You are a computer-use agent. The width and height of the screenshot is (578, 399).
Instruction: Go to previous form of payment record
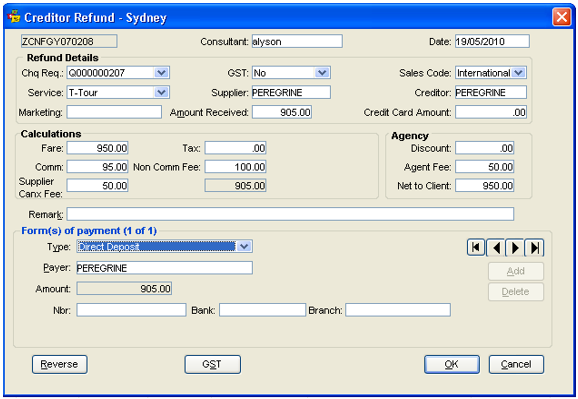pyautogui.click(x=496, y=247)
